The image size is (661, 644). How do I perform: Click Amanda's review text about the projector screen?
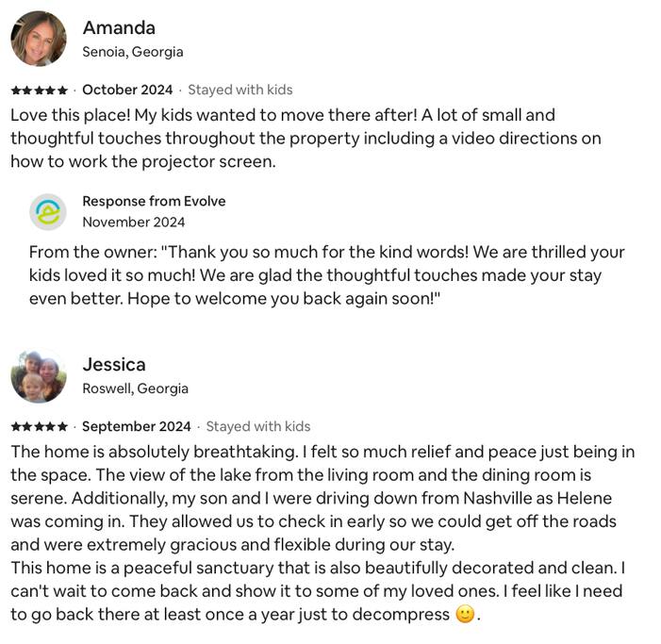[x=283, y=138]
